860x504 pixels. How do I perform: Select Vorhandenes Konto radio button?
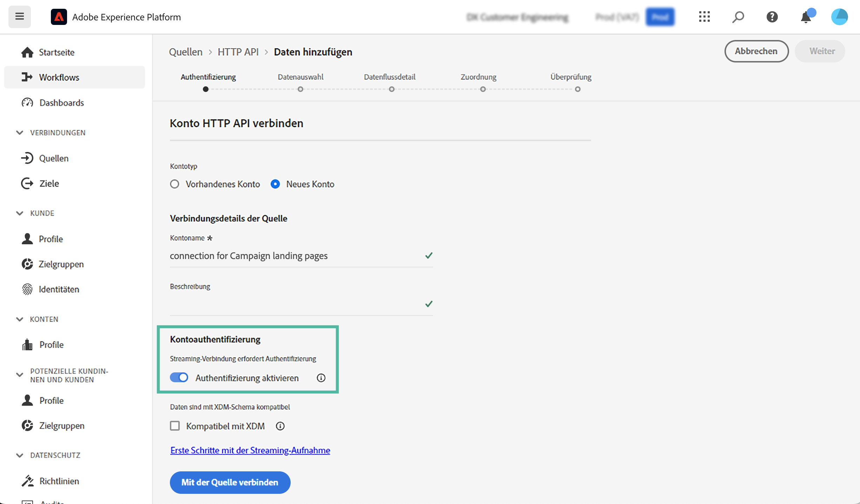coord(174,184)
